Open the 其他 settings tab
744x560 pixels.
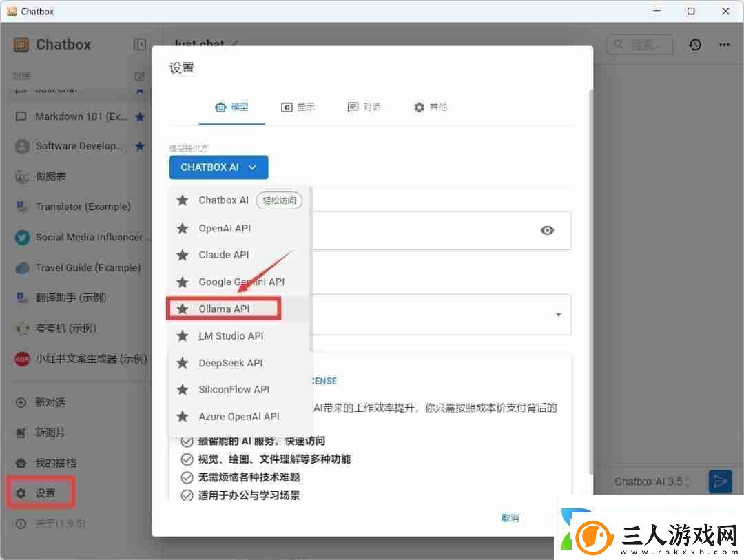(431, 107)
